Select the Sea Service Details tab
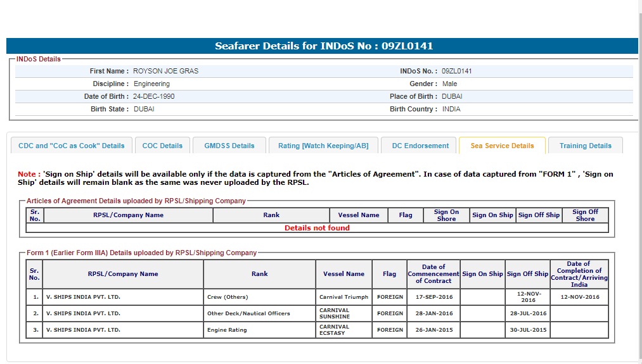Image resolution: width=642 pixels, height=364 pixels. pyautogui.click(x=502, y=146)
